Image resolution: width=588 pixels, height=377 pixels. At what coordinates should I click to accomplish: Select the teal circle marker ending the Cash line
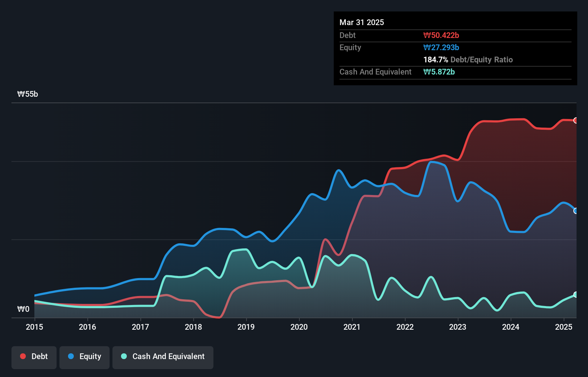point(576,295)
